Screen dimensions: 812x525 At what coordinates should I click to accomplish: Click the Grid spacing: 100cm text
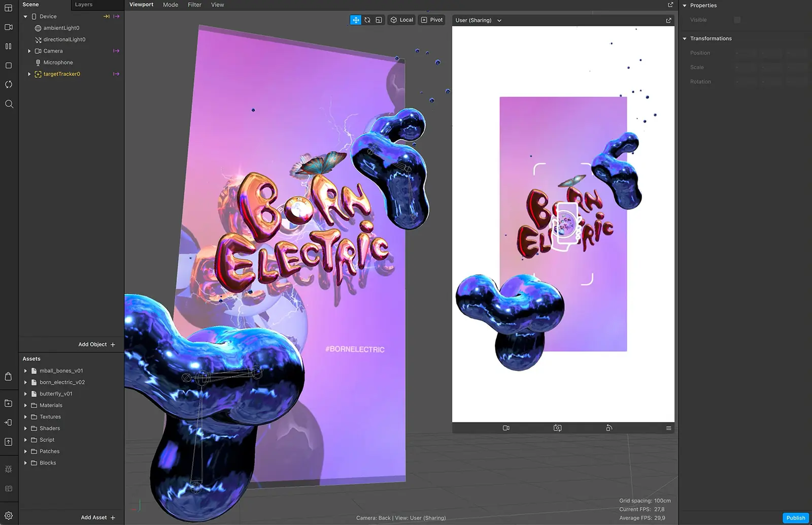click(x=645, y=501)
